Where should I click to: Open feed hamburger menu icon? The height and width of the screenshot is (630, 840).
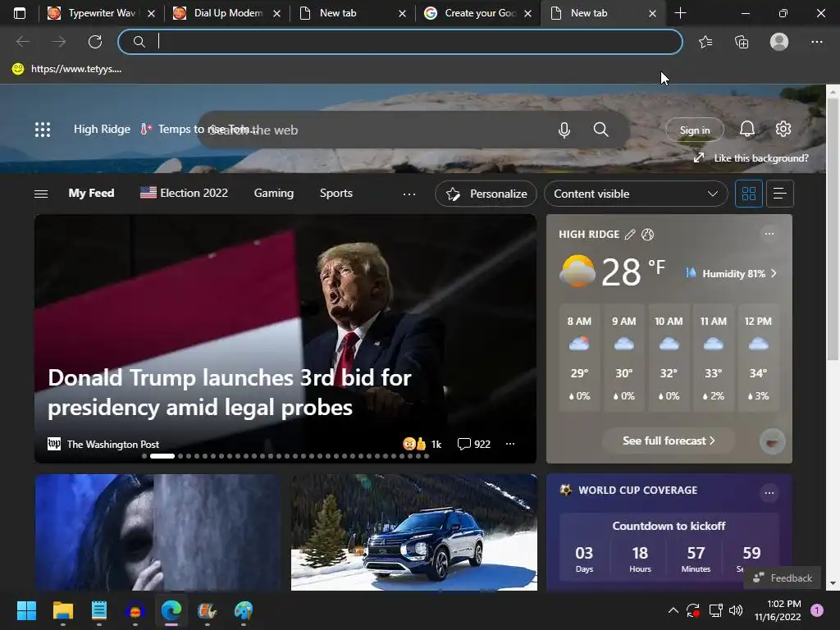pyautogui.click(x=41, y=194)
